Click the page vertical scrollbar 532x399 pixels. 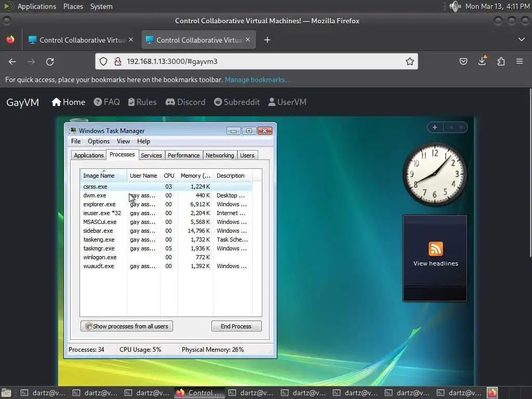coord(530,173)
